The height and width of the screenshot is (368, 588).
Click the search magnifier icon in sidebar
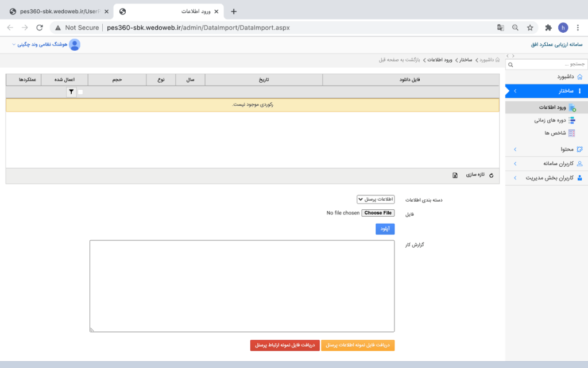[510, 64]
